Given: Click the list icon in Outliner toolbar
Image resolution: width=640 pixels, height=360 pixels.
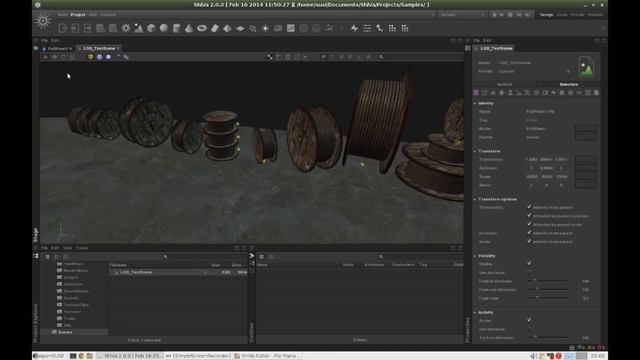Looking at the screenshot, I should (x=262, y=256).
